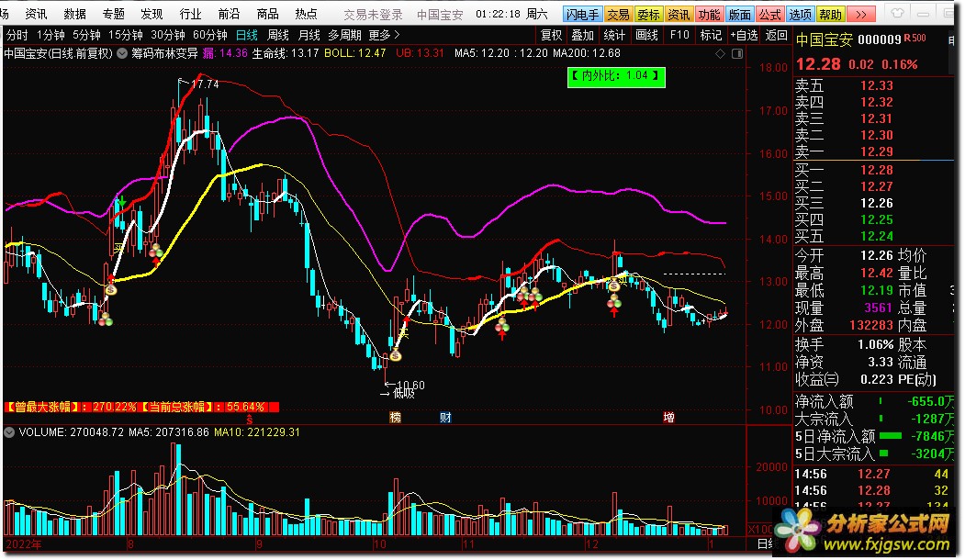This screenshot has width=965, height=560.
Task: Open the 帮助 help button
Action: click(830, 14)
